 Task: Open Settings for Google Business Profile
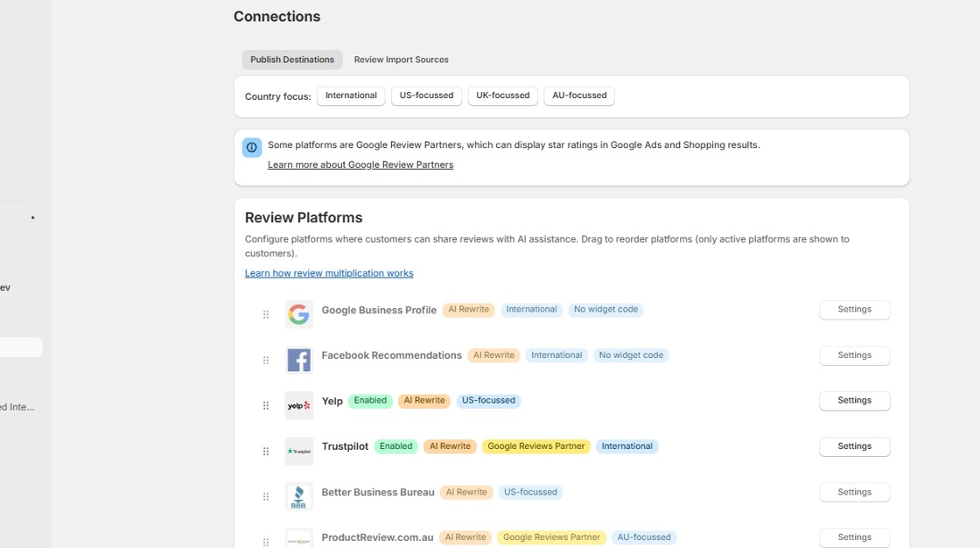tap(854, 310)
